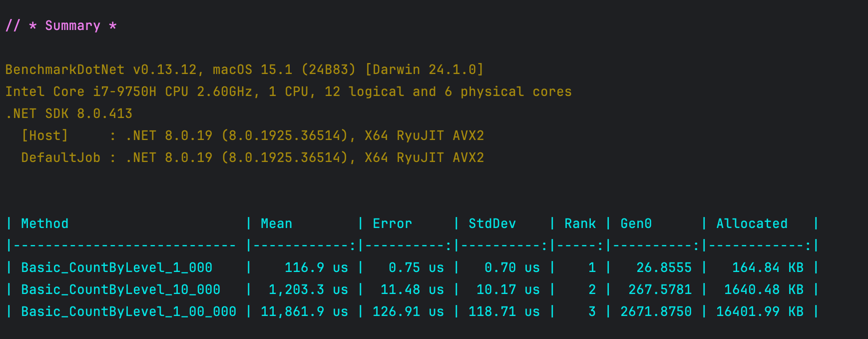Click the Rank column header
This screenshot has width=868, height=339.
tap(580, 223)
